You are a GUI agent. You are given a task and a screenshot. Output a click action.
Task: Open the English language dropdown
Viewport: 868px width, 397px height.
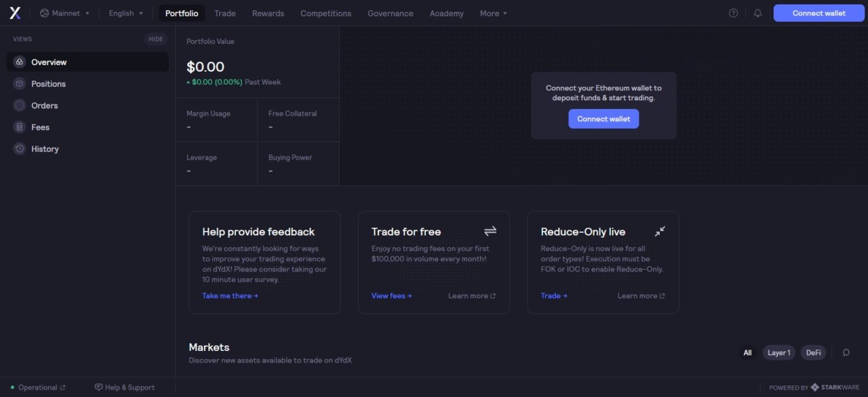pyautogui.click(x=126, y=13)
